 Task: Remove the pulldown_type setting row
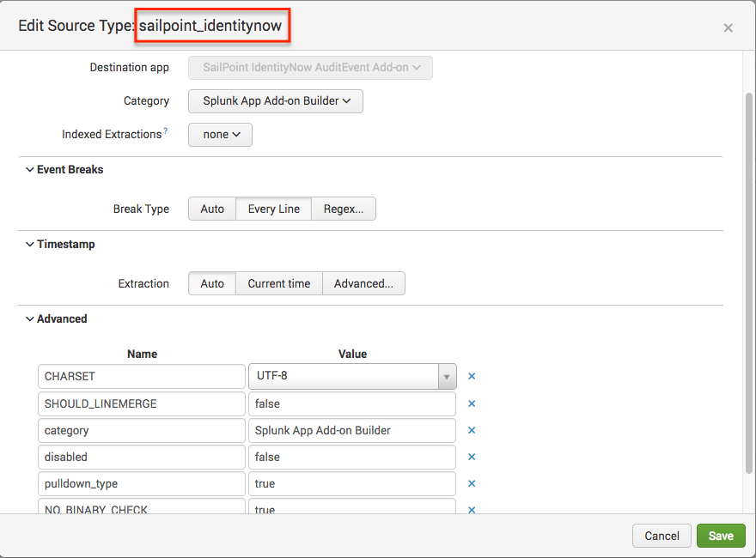coord(472,483)
